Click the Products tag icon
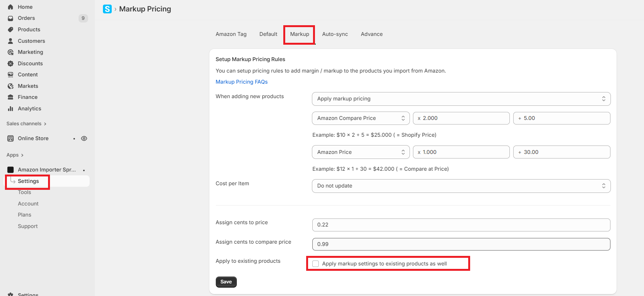This screenshot has width=644, height=296. tap(11, 29)
